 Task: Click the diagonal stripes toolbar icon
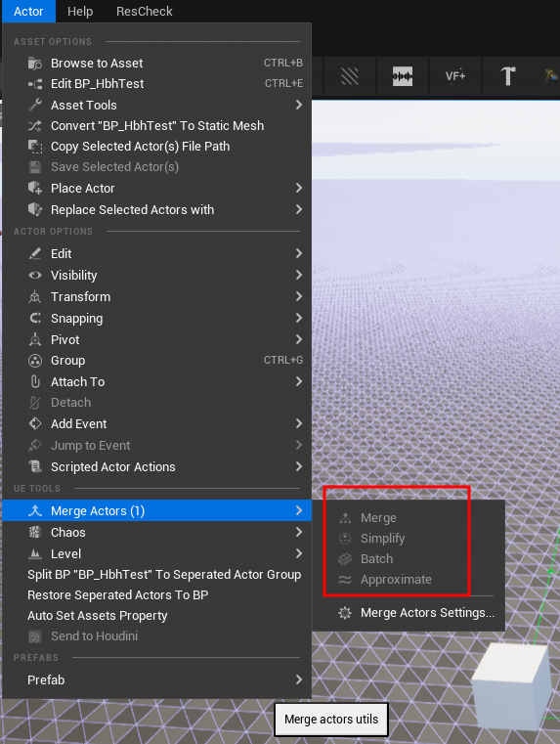click(x=350, y=76)
